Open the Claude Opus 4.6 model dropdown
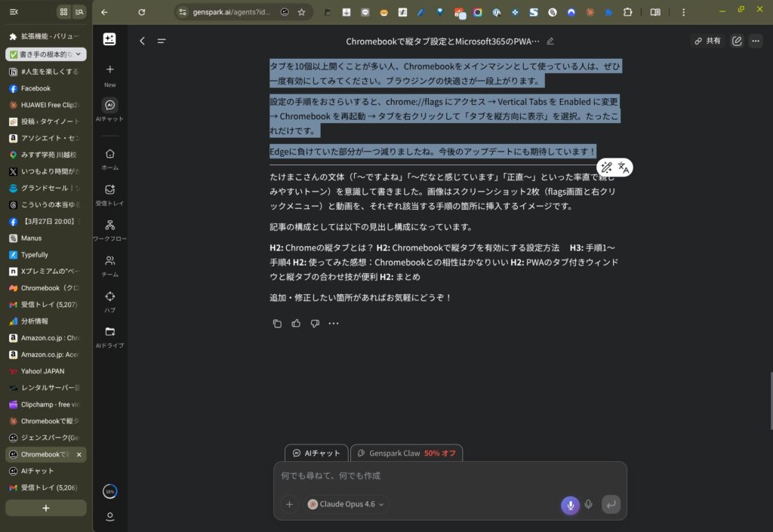 click(346, 505)
